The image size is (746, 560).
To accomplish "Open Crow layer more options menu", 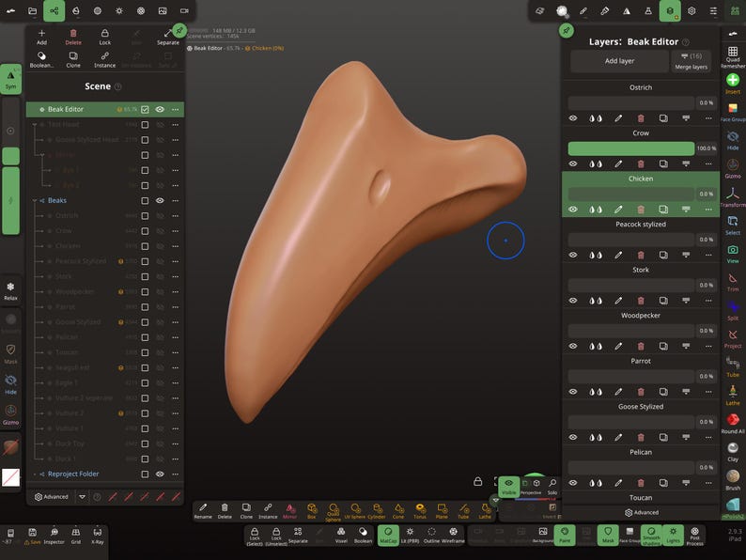I will [708, 163].
